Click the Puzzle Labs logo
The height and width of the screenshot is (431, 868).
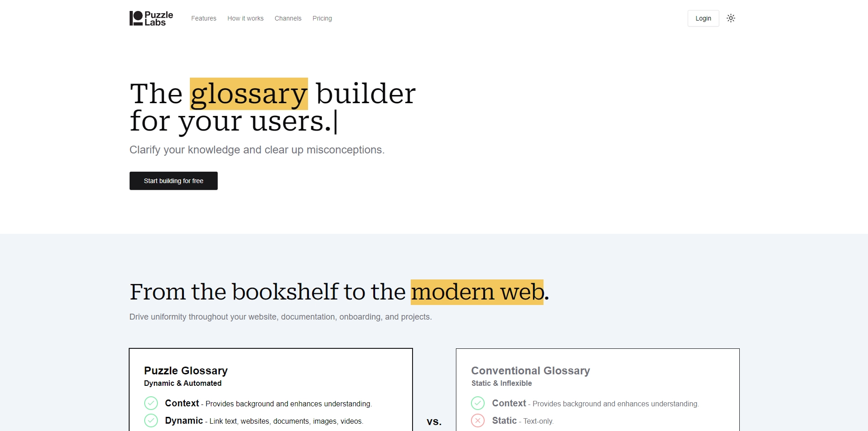pyautogui.click(x=151, y=18)
